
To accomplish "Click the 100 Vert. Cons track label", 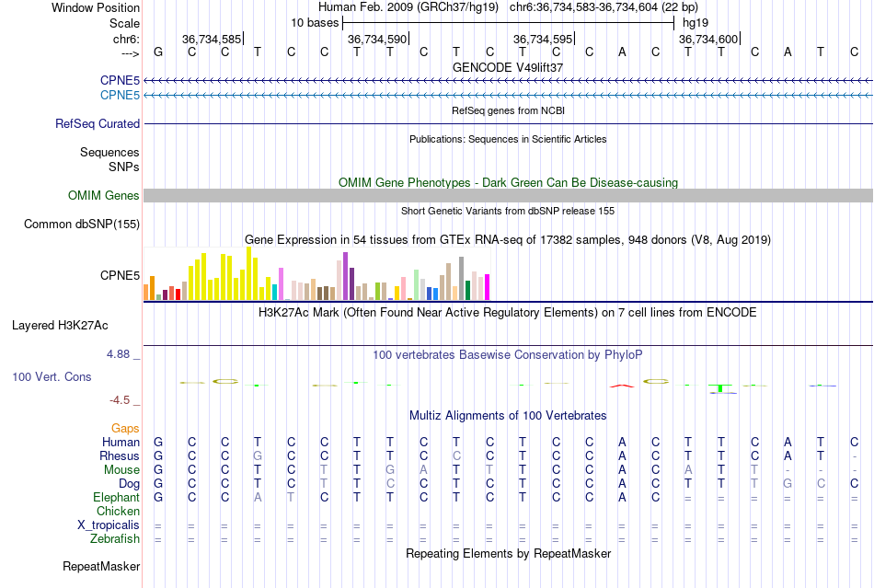I will pyautogui.click(x=52, y=376).
